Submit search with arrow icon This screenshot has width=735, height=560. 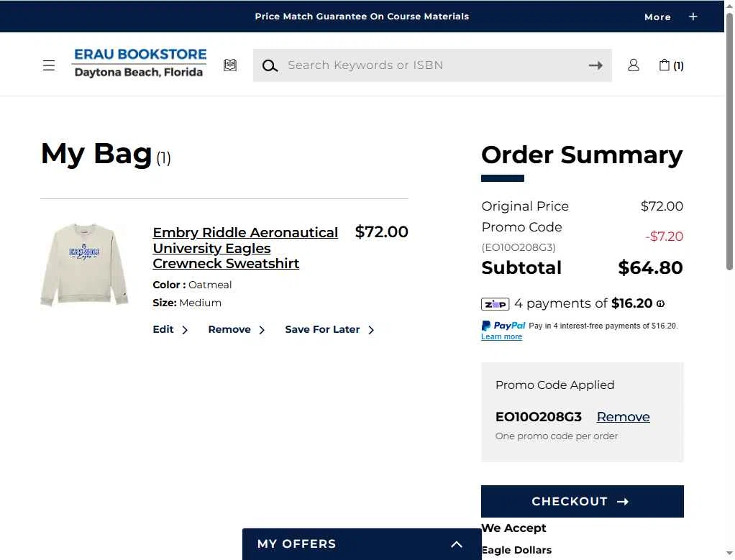click(595, 65)
